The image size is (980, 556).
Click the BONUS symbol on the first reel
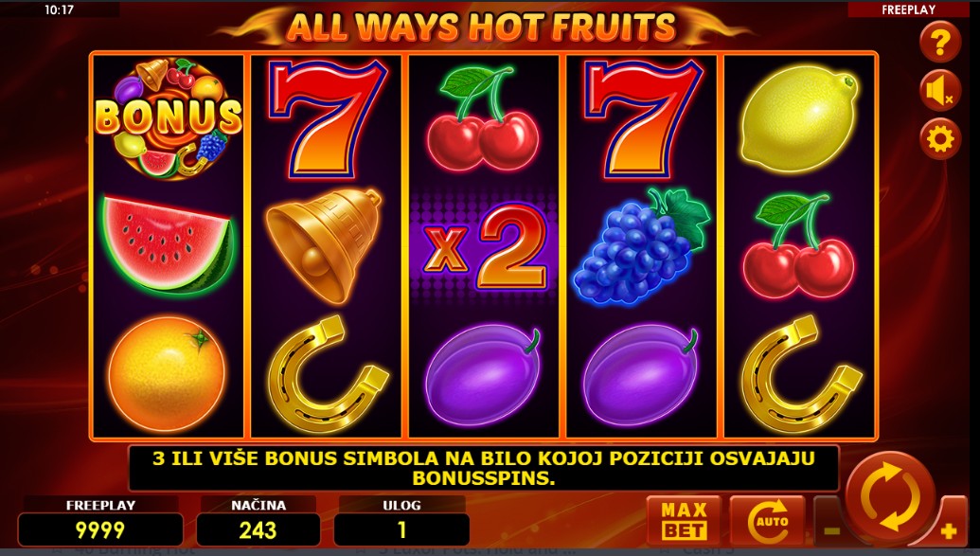[168, 118]
